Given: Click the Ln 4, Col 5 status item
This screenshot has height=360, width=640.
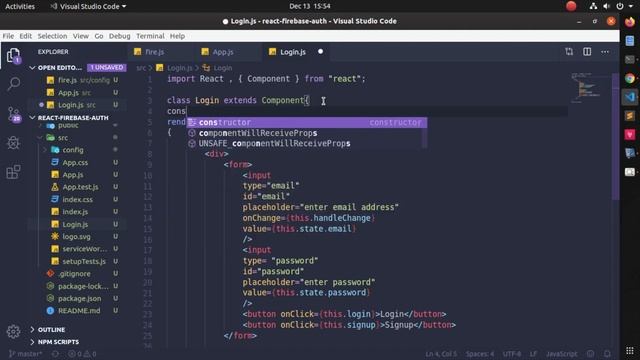Looking at the screenshot, I should tap(441, 354).
